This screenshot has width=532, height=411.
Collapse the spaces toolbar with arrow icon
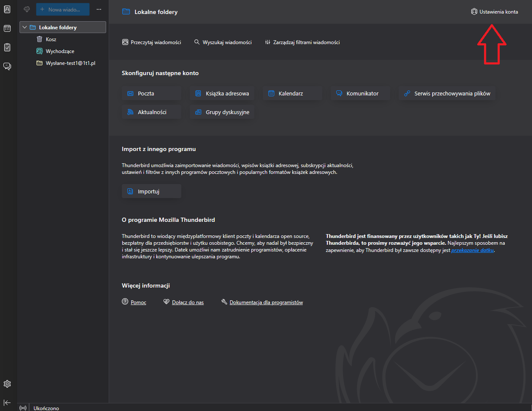7,403
